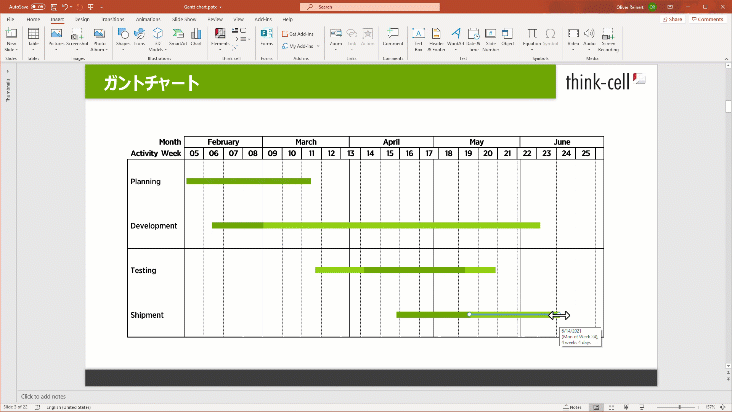Switch to the Design tab
The width and height of the screenshot is (732, 412).
pos(82,19)
